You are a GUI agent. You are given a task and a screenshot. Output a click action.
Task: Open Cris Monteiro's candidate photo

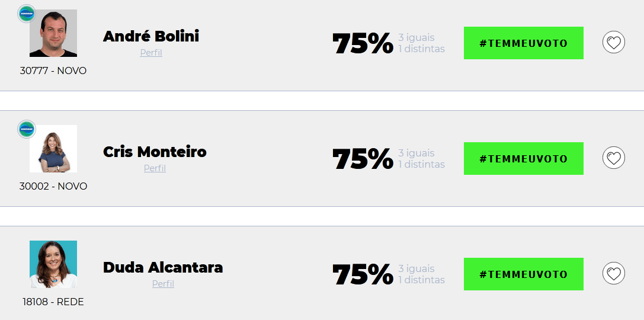(x=53, y=149)
